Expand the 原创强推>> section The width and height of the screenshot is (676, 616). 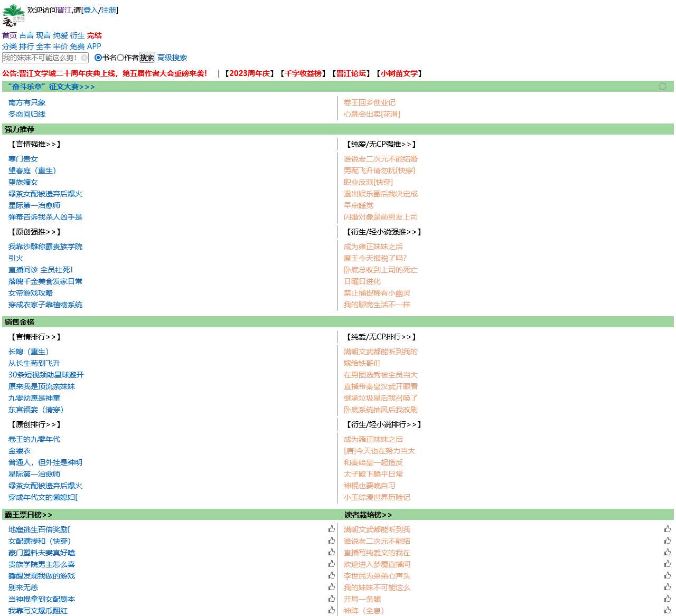click(x=36, y=232)
